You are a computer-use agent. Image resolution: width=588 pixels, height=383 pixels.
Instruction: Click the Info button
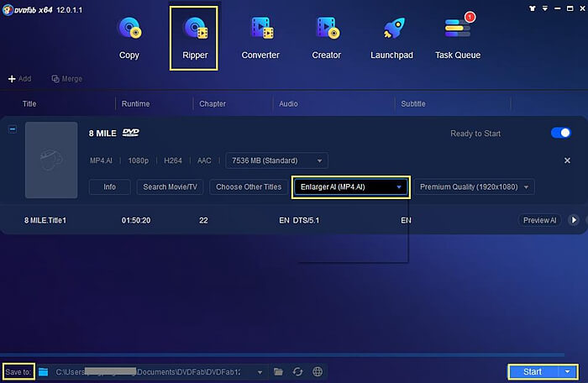[109, 186]
